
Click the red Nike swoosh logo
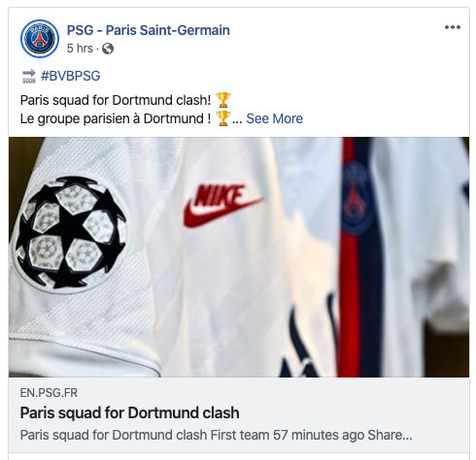221,205
